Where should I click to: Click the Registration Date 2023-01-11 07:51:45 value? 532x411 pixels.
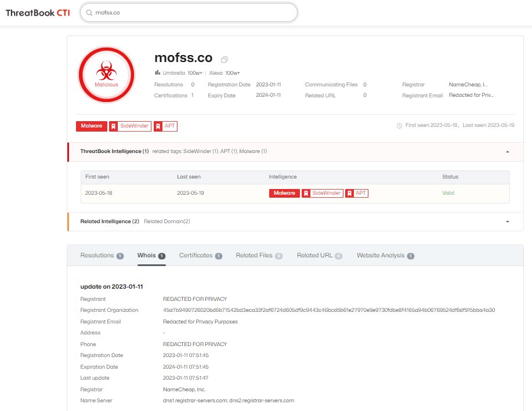(x=186, y=355)
